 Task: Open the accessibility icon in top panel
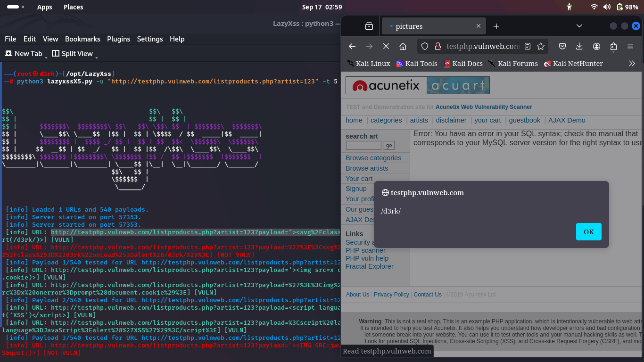point(570,7)
